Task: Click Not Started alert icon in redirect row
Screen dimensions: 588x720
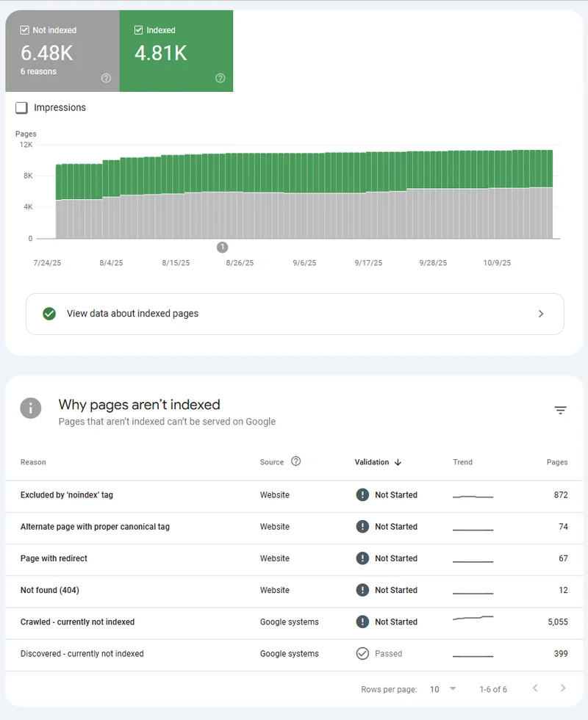Action: (x=362, y=558)
